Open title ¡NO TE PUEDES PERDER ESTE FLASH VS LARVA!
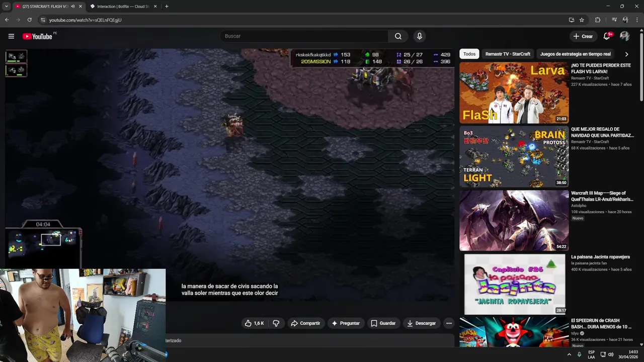The width and height of the screenshot is (644, 362). tap(601, 68)
